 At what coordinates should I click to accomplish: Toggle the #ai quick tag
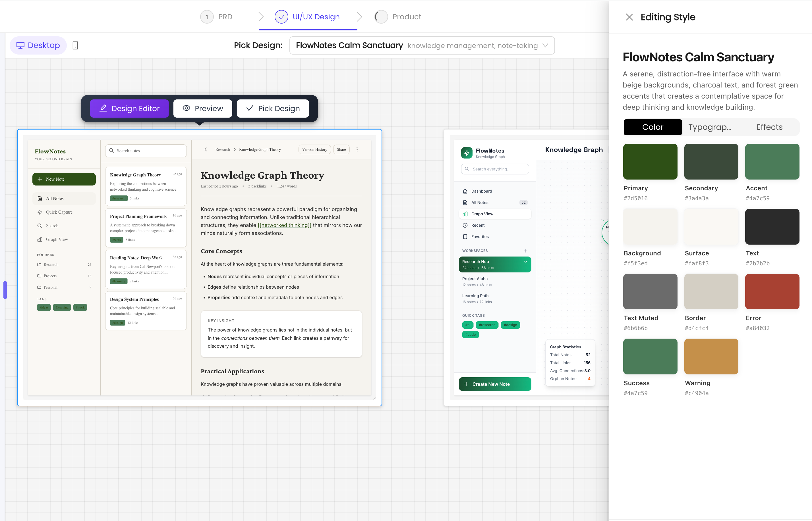(468, 325)
